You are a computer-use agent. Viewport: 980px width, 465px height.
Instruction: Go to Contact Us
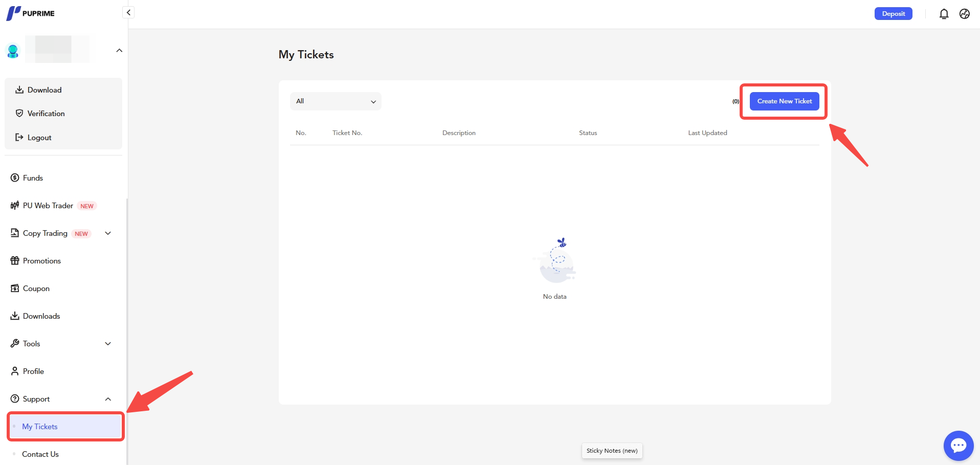coord(40,454)
